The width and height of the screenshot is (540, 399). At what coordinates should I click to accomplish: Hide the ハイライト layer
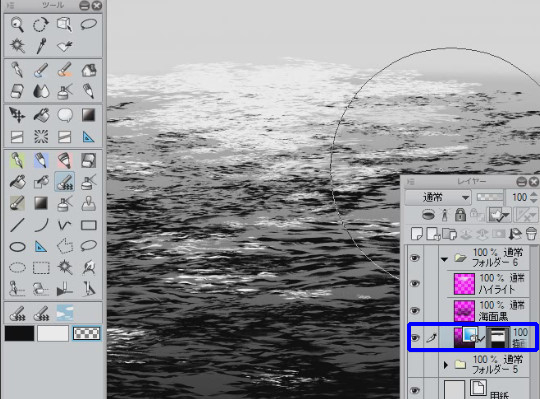point(415,284)
